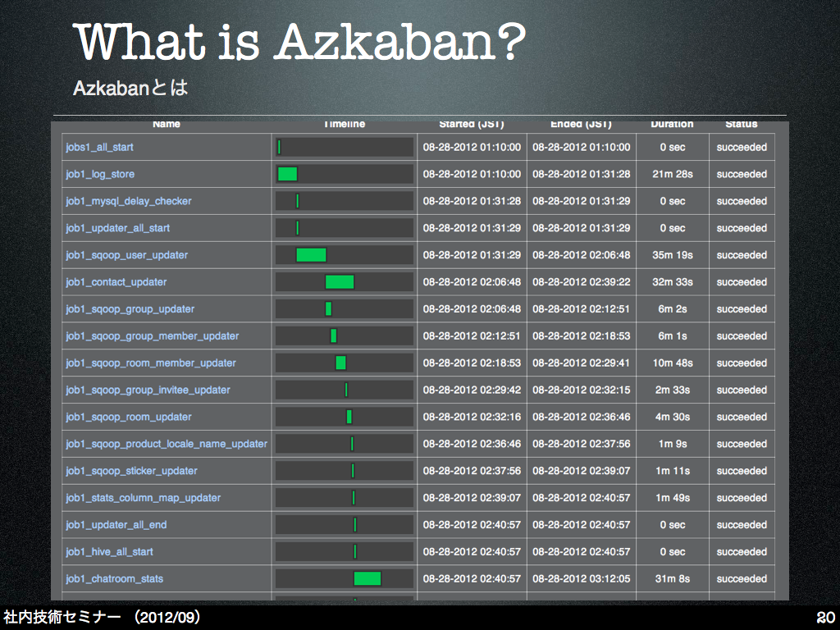This screenshot has height=630, width=840.
Task: Open the job1_sqoop_room_updater link
Action: tap(129, 417)
